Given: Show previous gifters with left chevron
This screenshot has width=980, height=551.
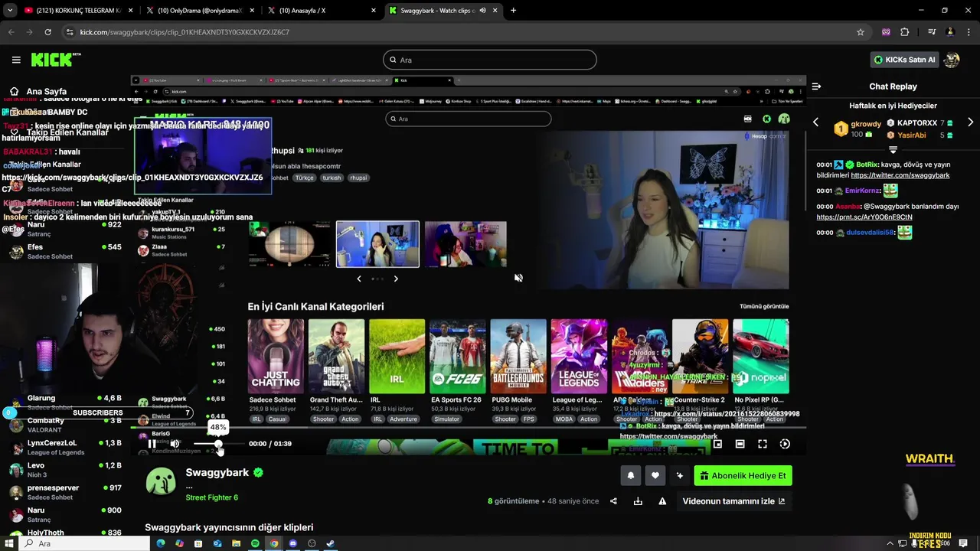Looking at the screenshot, I should click(815, 122).
